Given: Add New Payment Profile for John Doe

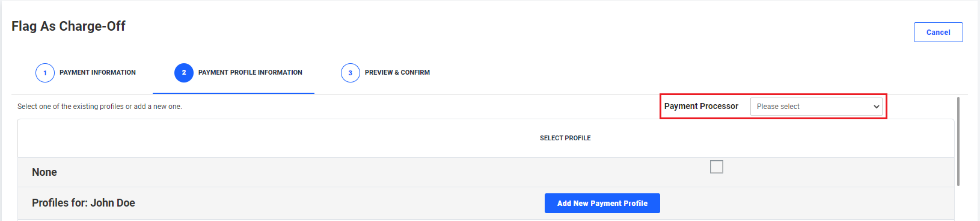Looking at the screenshot, I should pyautogui.click(x=602, y=204).
